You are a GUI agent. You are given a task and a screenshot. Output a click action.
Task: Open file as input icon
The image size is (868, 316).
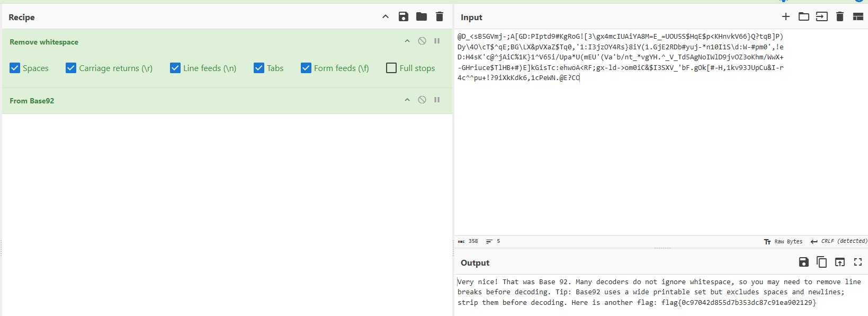click(822, 16)
